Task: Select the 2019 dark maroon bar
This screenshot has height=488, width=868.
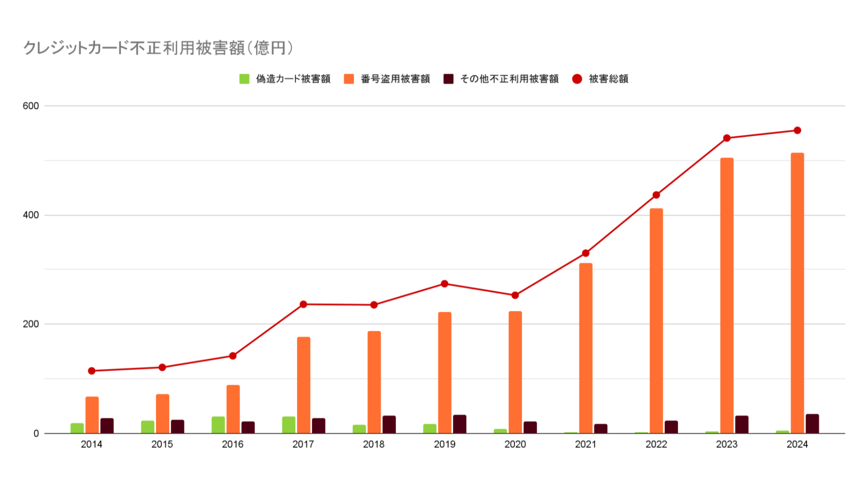Action: tap(459, 424)
